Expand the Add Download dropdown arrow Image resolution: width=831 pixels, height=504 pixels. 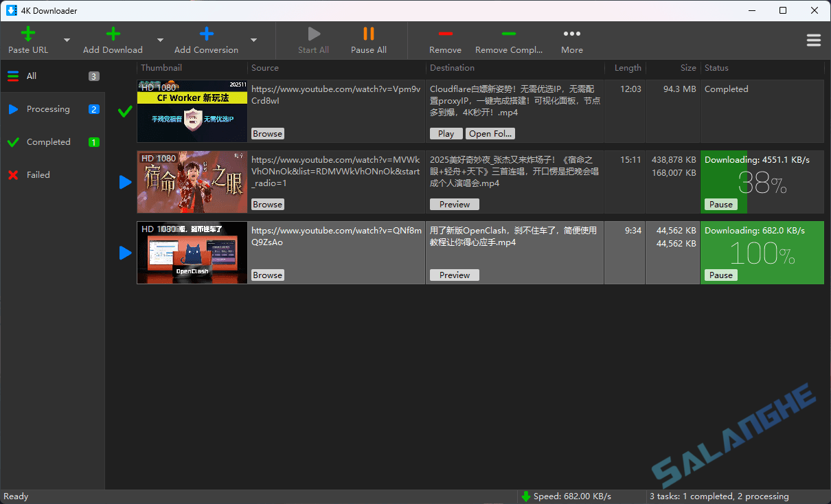coord(159,40)
